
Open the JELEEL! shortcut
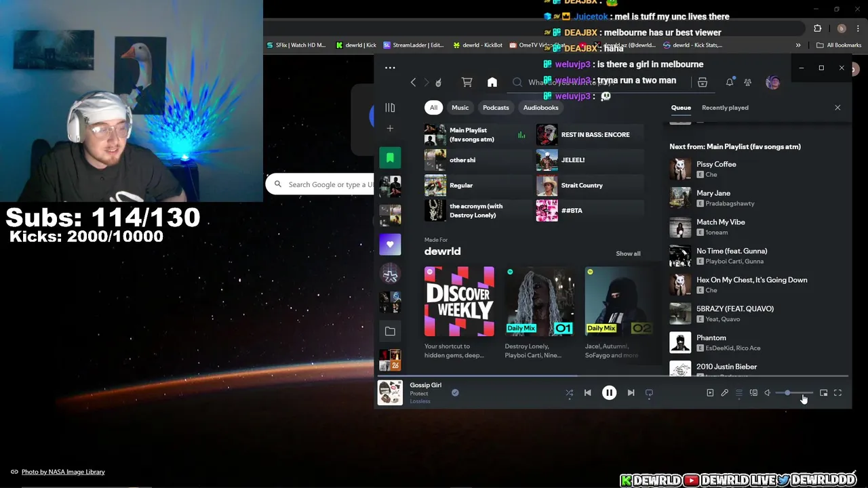(589, 160)
